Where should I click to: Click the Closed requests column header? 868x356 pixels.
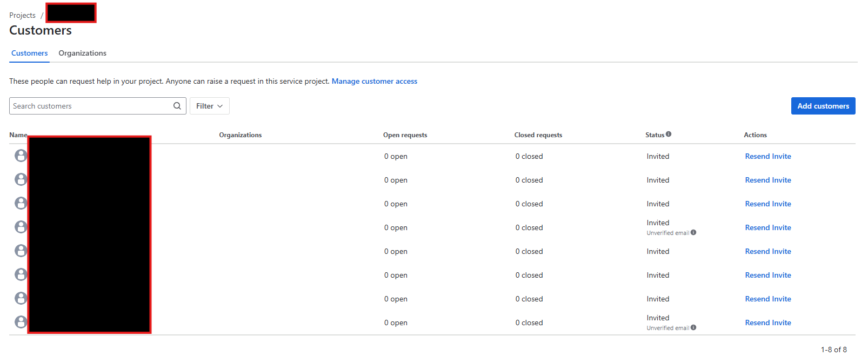coord(538,135)
